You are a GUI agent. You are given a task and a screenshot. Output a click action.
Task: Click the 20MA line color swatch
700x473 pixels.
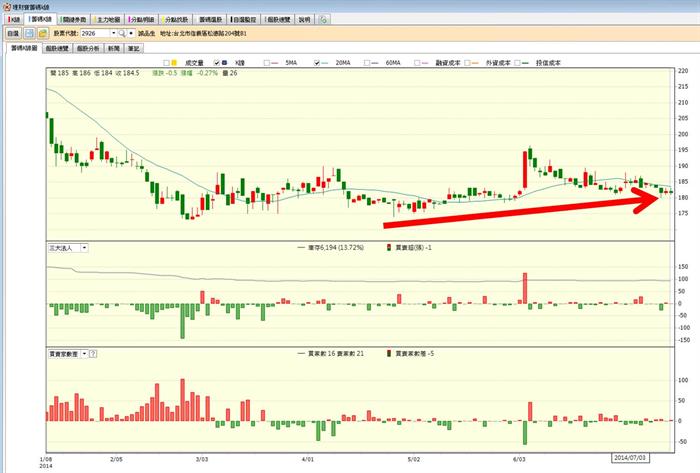coord(325,63)
